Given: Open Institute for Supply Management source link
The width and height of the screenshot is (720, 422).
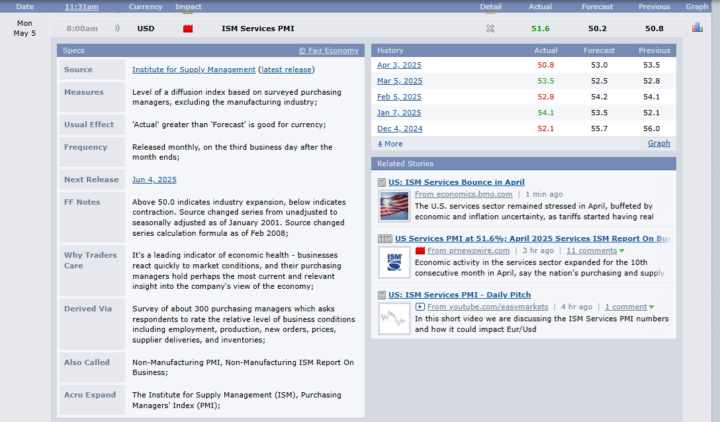Looking at the screenshot, I should point(194,70).
